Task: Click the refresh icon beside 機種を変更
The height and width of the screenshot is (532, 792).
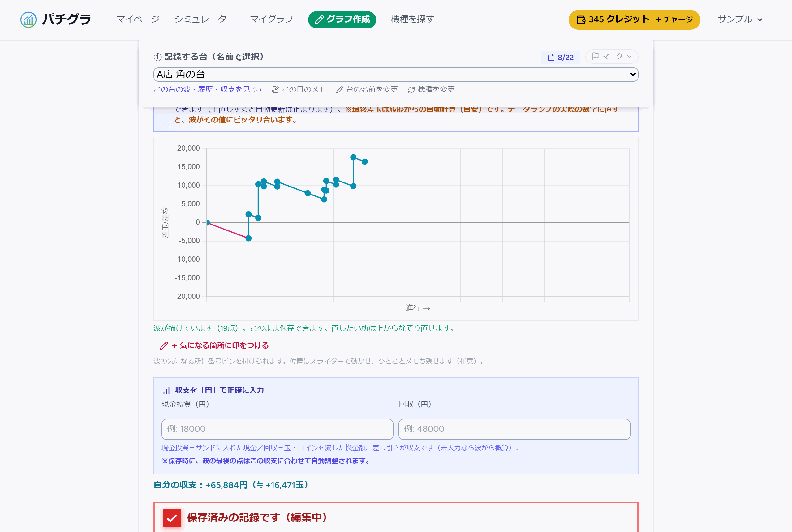Action: click(x=411, y=90)
